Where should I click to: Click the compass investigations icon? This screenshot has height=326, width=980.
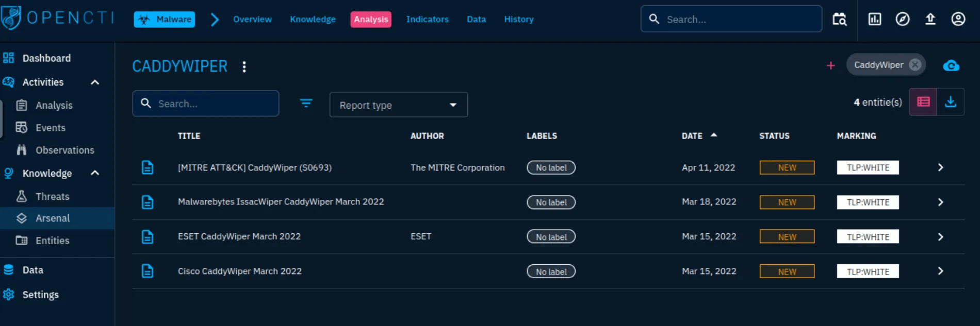903,20
